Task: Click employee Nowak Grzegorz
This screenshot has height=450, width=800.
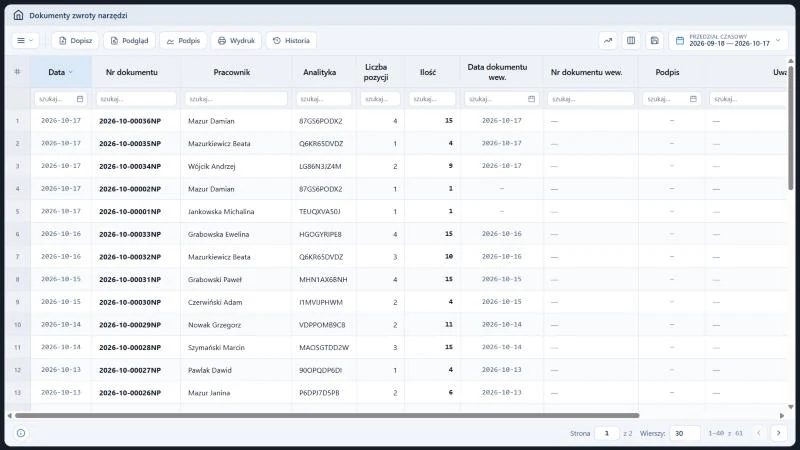Action: (x=214, y=324)
